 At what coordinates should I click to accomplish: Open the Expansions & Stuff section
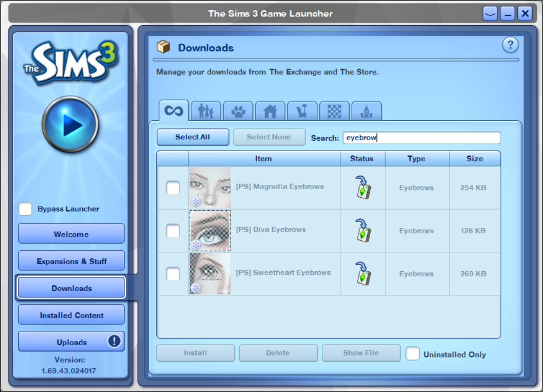point(71,260)
